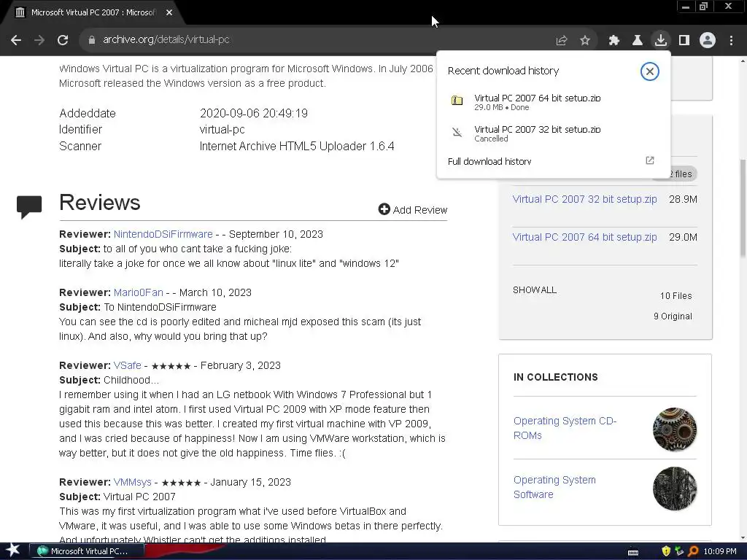This screenshot has width=747, height=560.
Task: Click the network tray icon
Action: click(679, 551)
